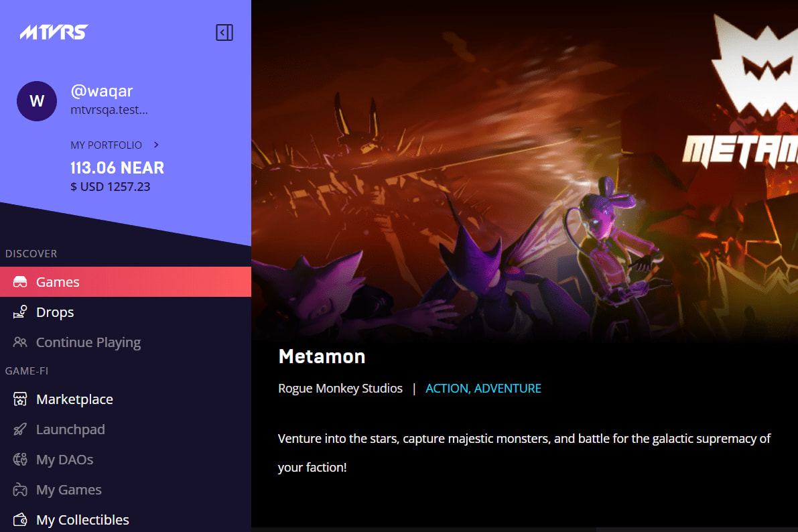Click the Metamon banner artwork
Screen dimensions: 798x532
pyautogui.click(x=525, y=168)
